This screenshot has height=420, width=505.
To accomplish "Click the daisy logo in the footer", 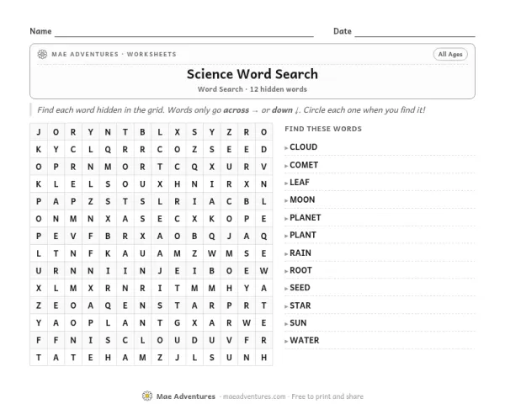I will tap(147, 396).
